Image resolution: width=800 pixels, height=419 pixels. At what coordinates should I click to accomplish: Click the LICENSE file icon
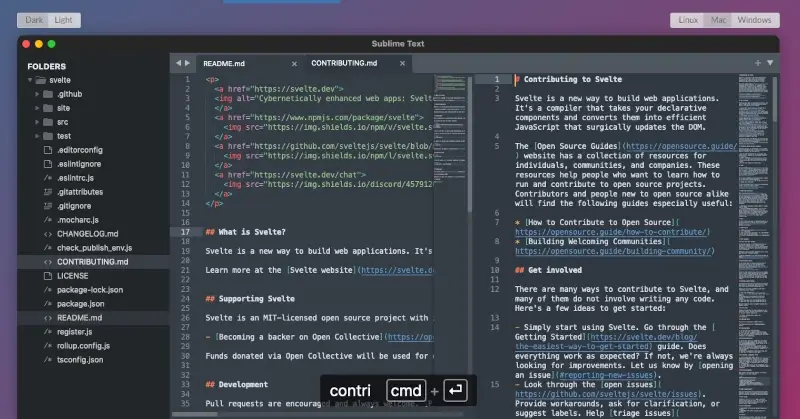click(x=47, y=275)
